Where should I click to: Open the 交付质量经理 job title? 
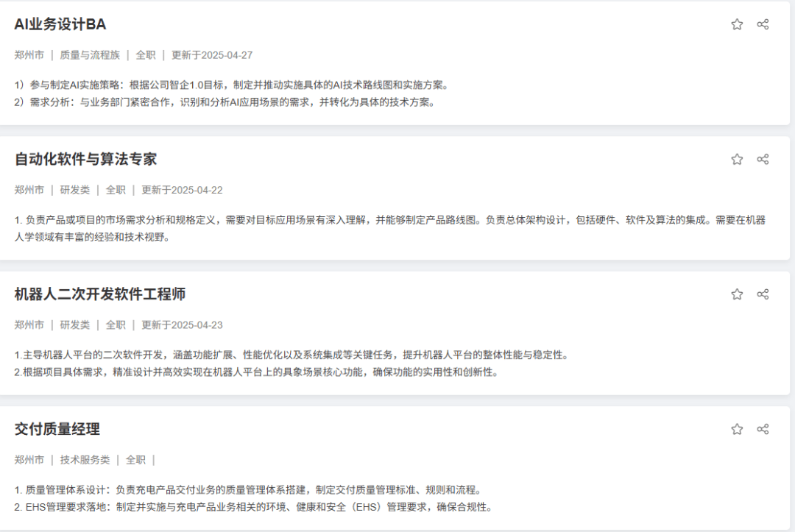pos(57,429)
